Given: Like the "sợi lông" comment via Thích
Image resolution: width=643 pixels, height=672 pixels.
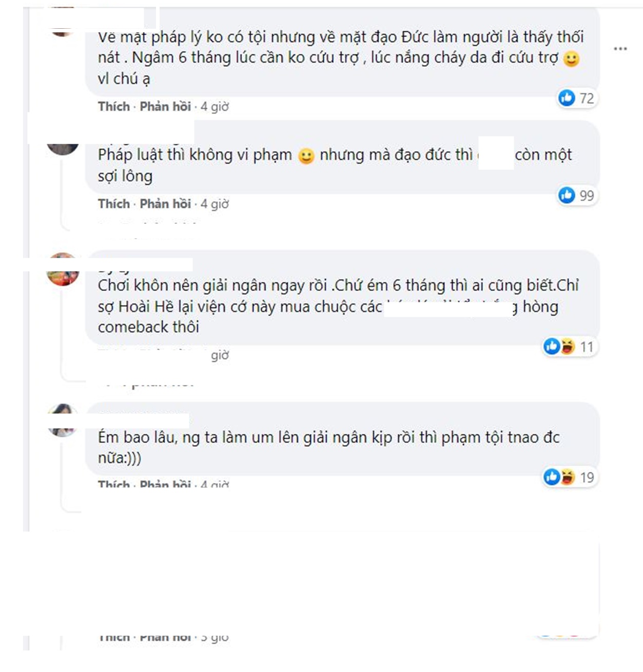Looking at the screenshot, I should pyautogui.click(x=113, y=204).
